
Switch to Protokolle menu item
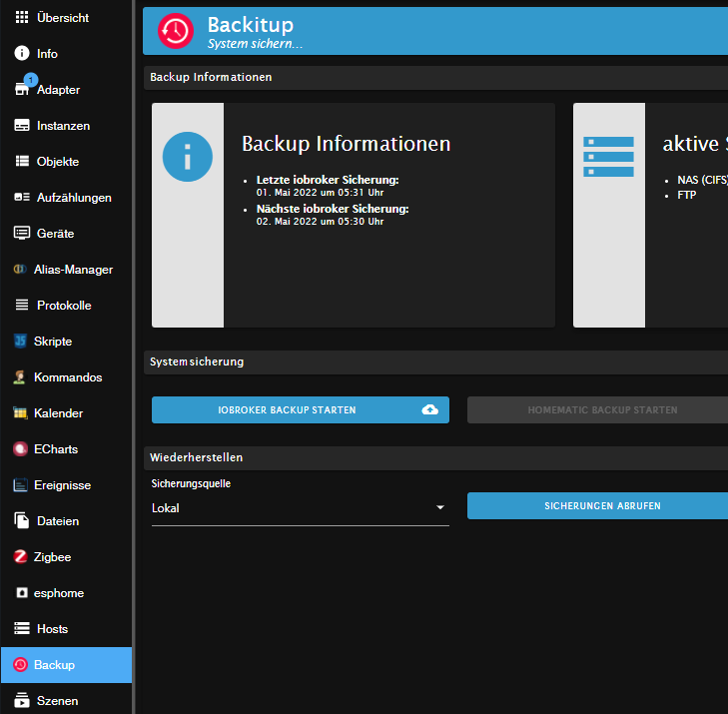64,306
